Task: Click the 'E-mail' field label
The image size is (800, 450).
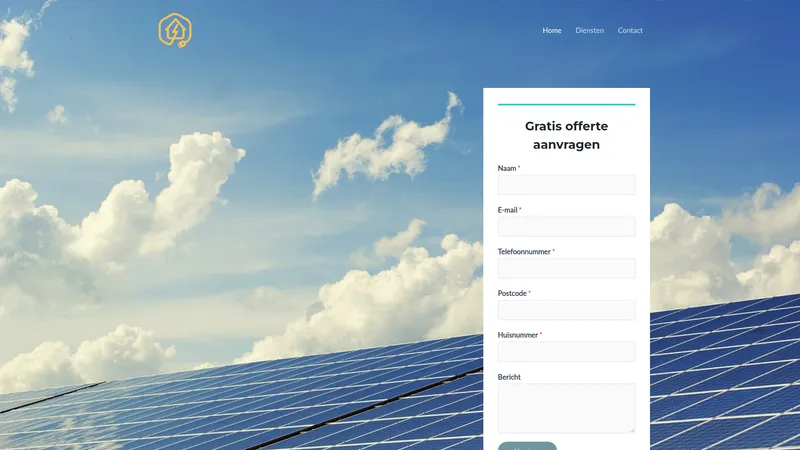Action: 508,210
